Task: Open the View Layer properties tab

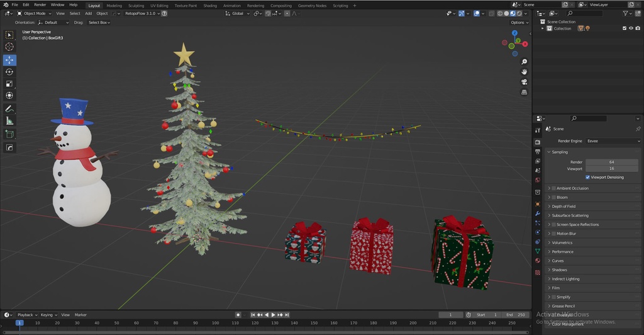Action: tap(538, 161)
